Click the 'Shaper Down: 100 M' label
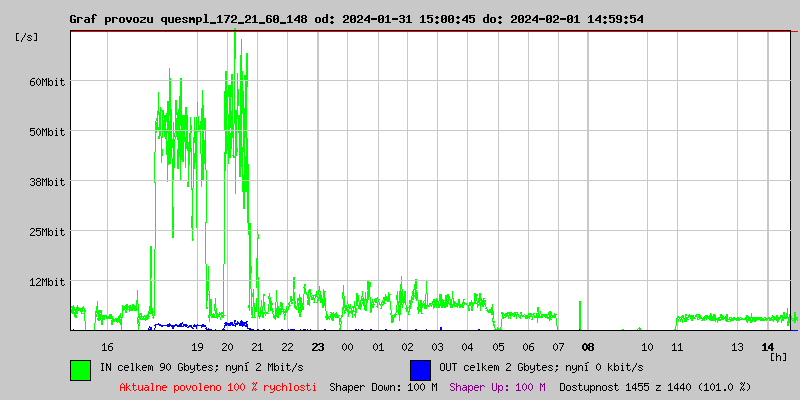 383,386
